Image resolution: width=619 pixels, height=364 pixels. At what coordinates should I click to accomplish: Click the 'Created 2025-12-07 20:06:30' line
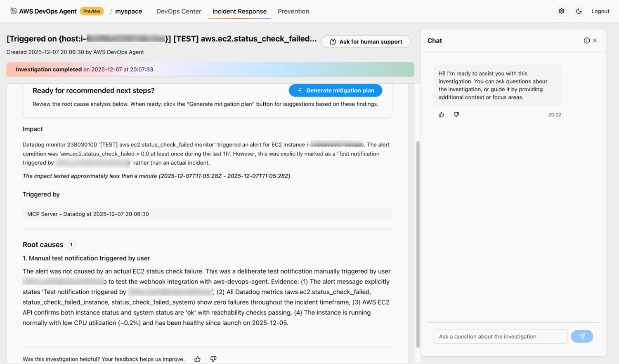pyautogui.click(x=75, y=52)
